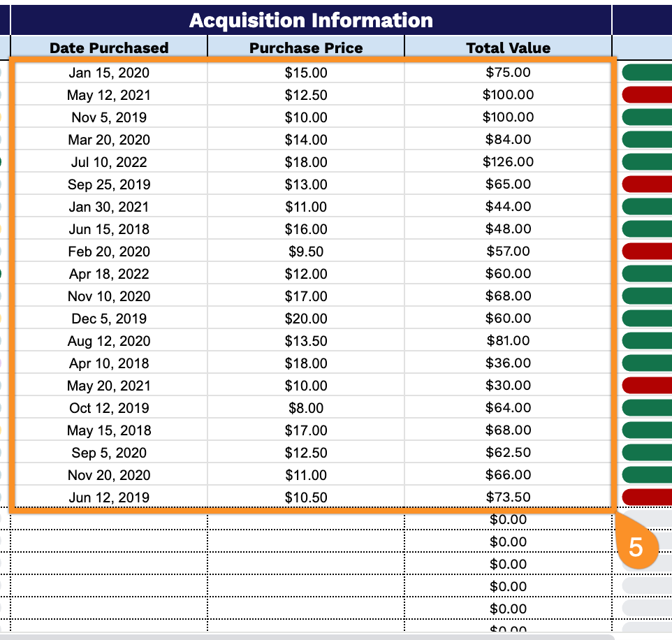Click the red status pill in the May 20, 2021 row
Screen dimensions: 672x640
[646, 386]
